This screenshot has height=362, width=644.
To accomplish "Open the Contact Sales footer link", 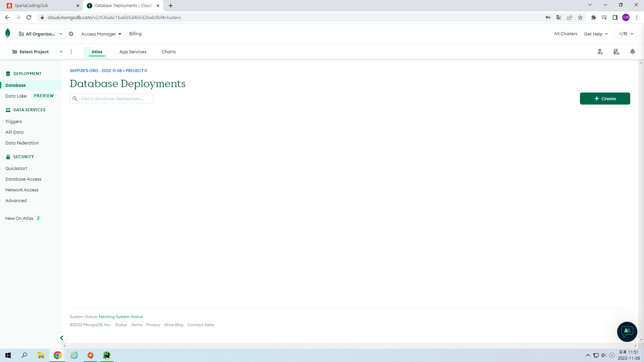I will pos(201,325).
